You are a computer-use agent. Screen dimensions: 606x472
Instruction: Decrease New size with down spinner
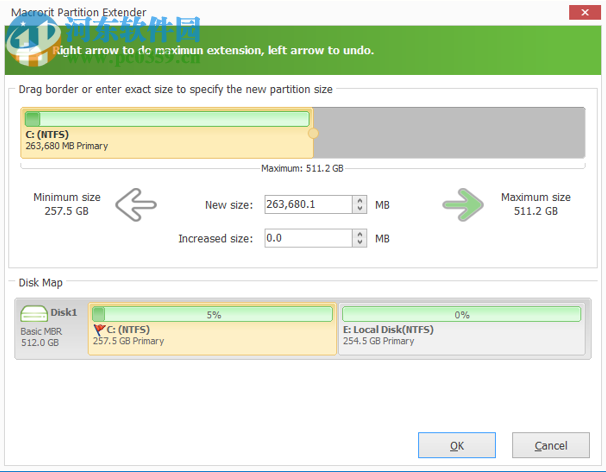[x=360, y=209]
